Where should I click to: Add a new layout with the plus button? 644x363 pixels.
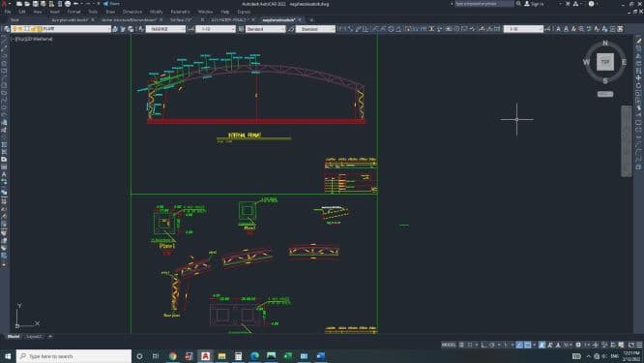click(50, 336)
